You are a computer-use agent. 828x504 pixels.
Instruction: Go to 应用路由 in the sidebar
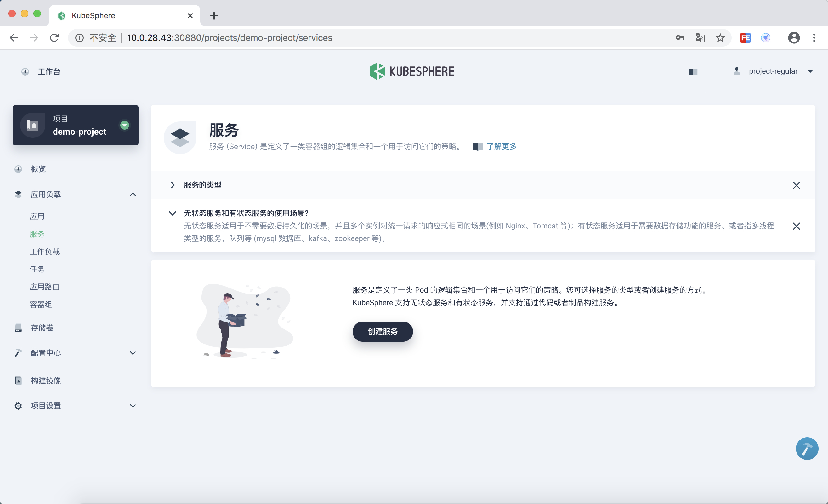point(45,287)
